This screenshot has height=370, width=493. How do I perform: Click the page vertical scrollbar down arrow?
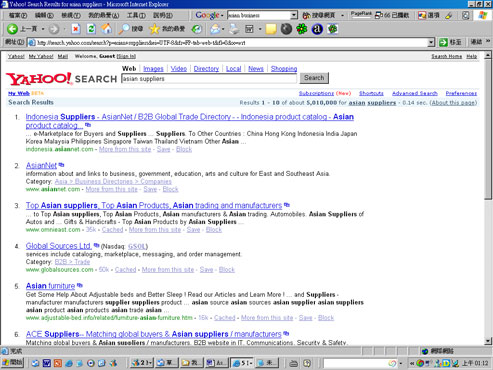coord(488,341)
